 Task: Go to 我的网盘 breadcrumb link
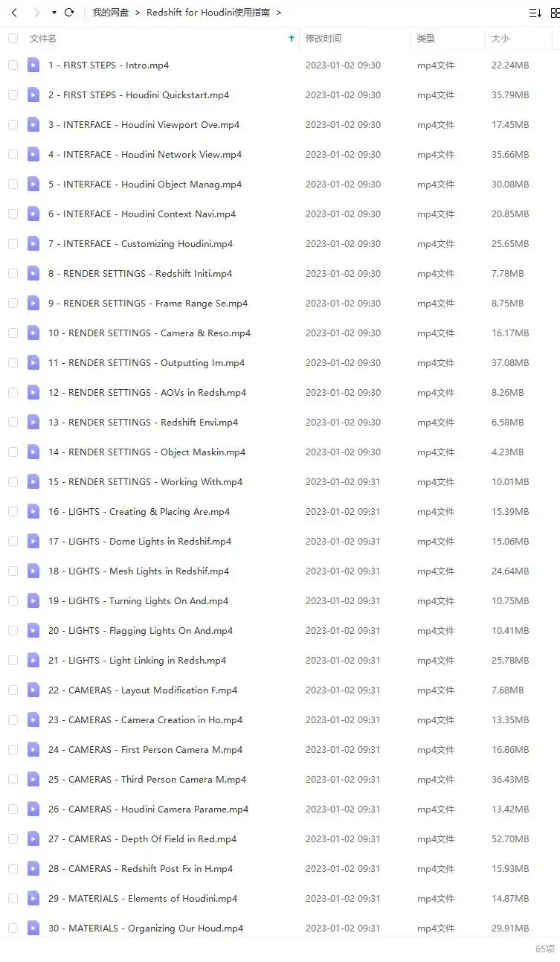pos(110,13)
